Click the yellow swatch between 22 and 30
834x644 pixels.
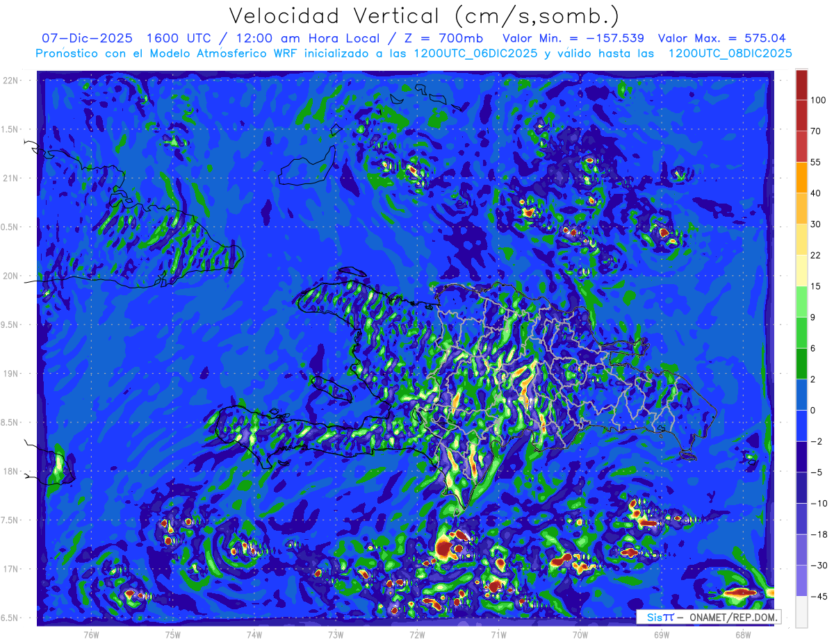[x=801, y=239]
